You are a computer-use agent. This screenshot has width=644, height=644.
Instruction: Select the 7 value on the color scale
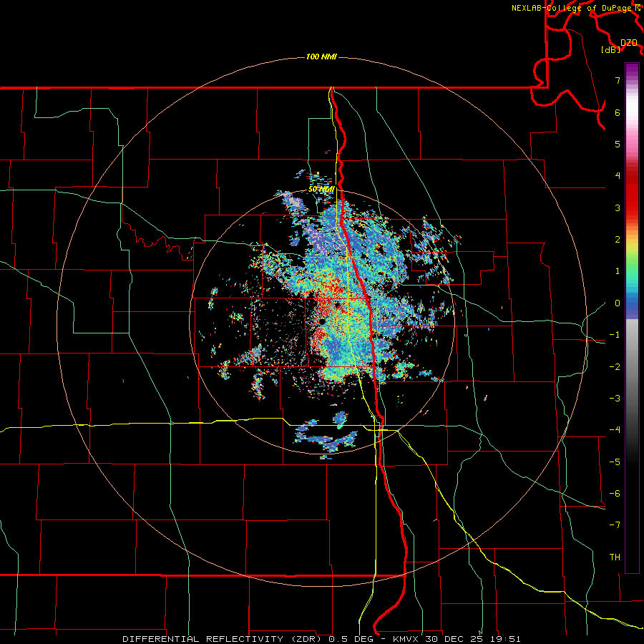point(618,80)
